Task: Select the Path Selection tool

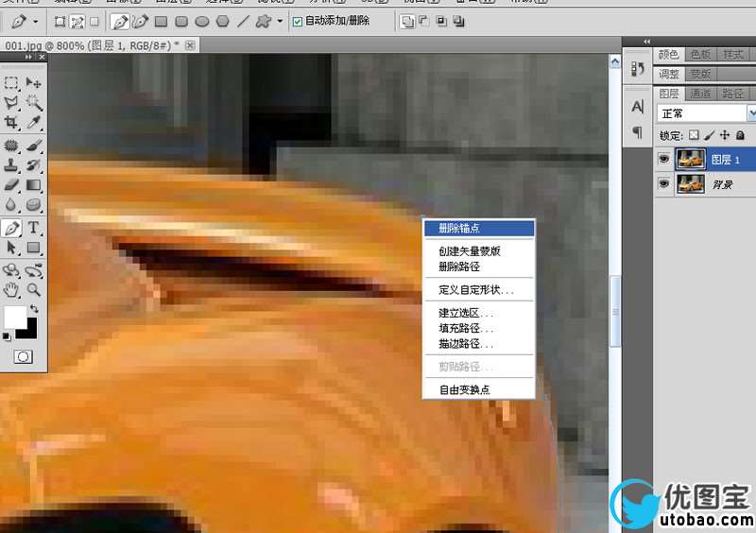Action: (11, 248)
